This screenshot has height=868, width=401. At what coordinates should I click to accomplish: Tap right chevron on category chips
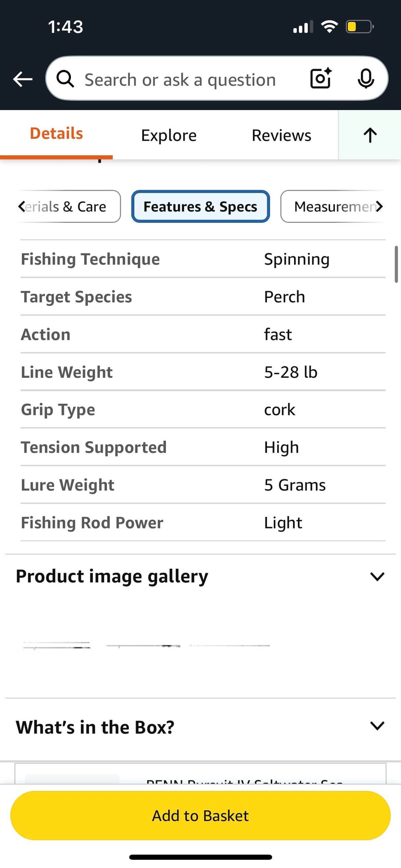point(379,207)
